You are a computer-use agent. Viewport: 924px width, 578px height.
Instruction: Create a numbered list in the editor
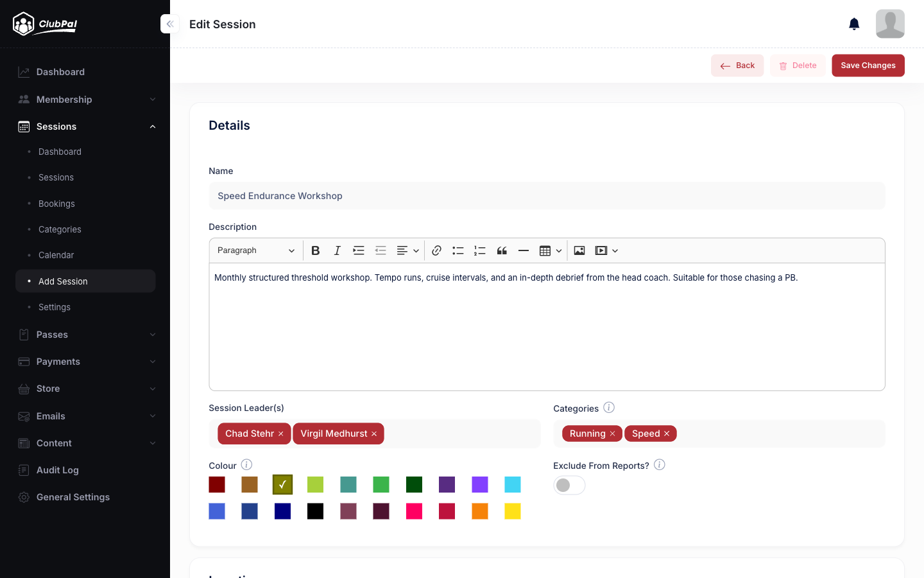(479, 250)
